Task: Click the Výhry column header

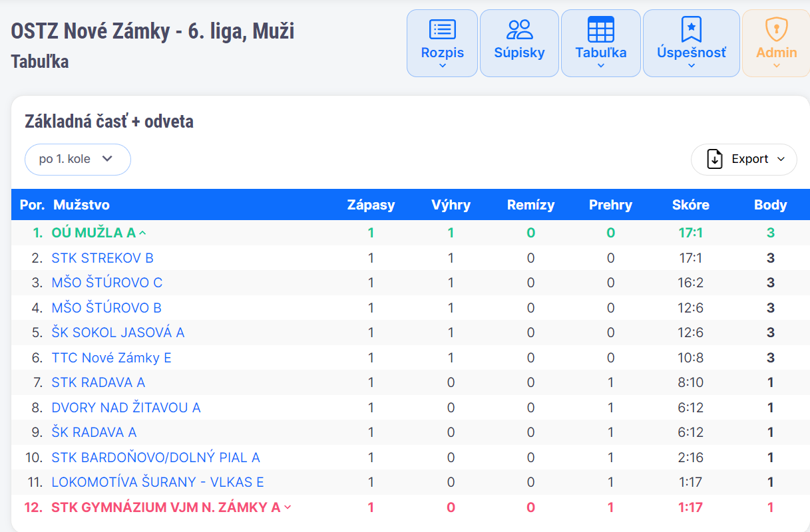Action: click(451, 205)
